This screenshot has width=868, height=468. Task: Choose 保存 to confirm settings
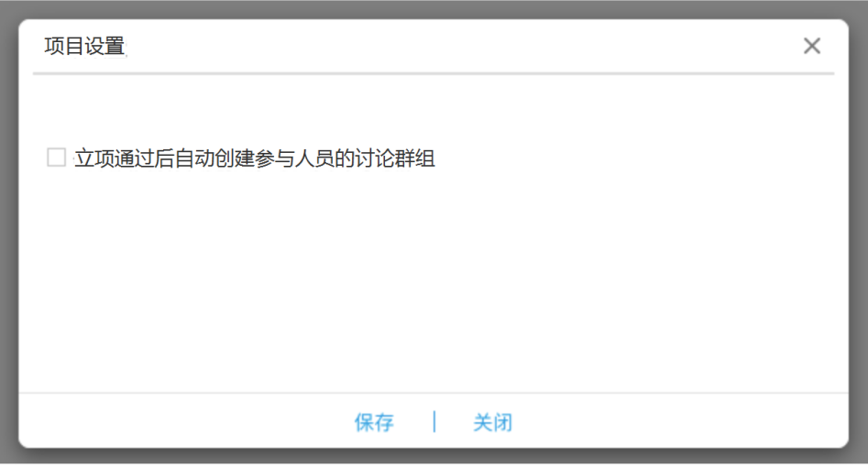pyautogui.click(x=374, y=422)
